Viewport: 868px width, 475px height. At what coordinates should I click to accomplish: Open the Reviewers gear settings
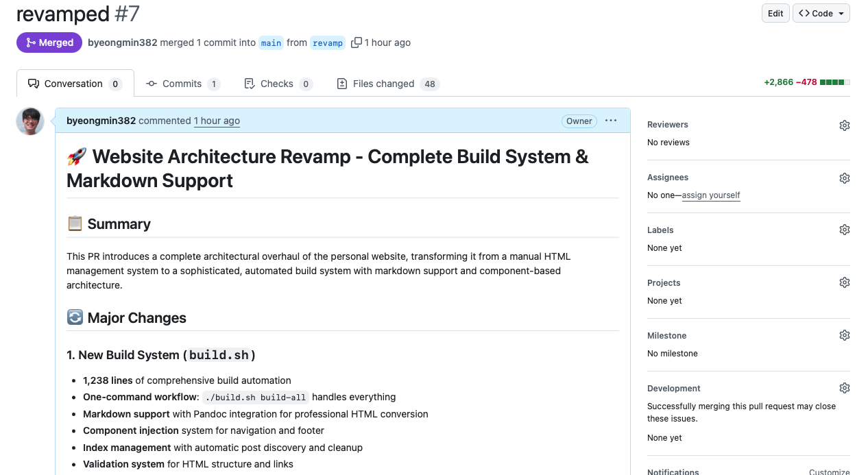pos(844,125)
